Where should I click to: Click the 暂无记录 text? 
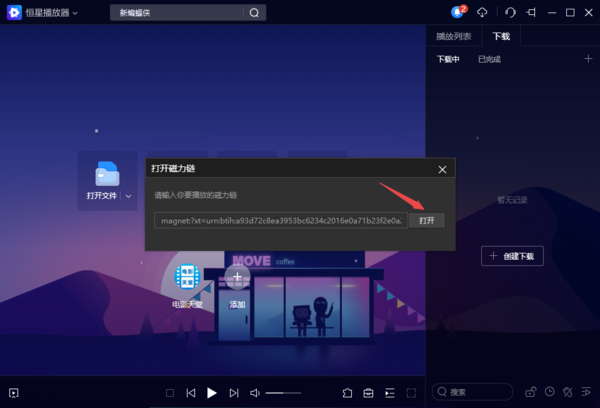point(512,200)
